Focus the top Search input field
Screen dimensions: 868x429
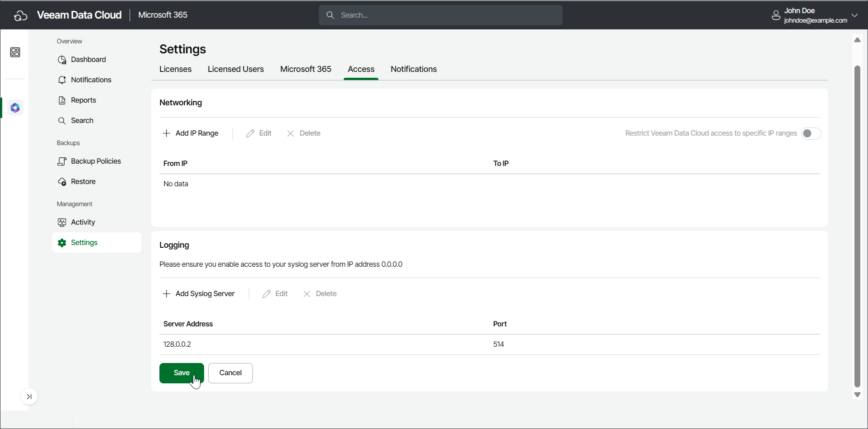click(441, 15)
